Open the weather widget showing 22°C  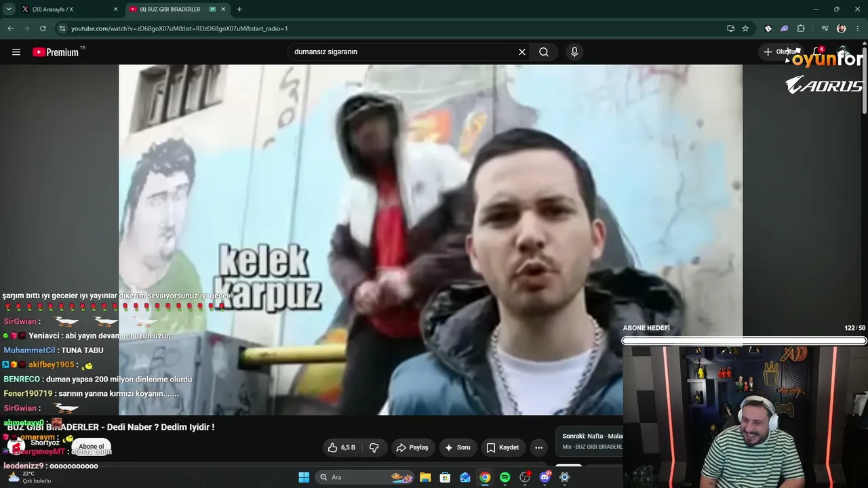pos(28,477)
